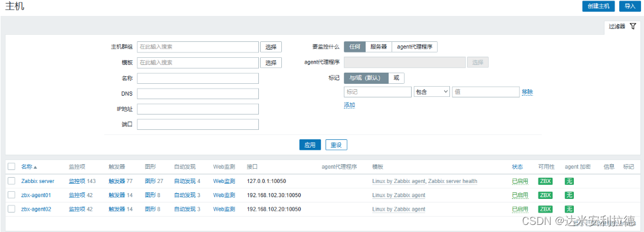Click ZBX availability badge for zbx-agent02

[x=545, y=209]
